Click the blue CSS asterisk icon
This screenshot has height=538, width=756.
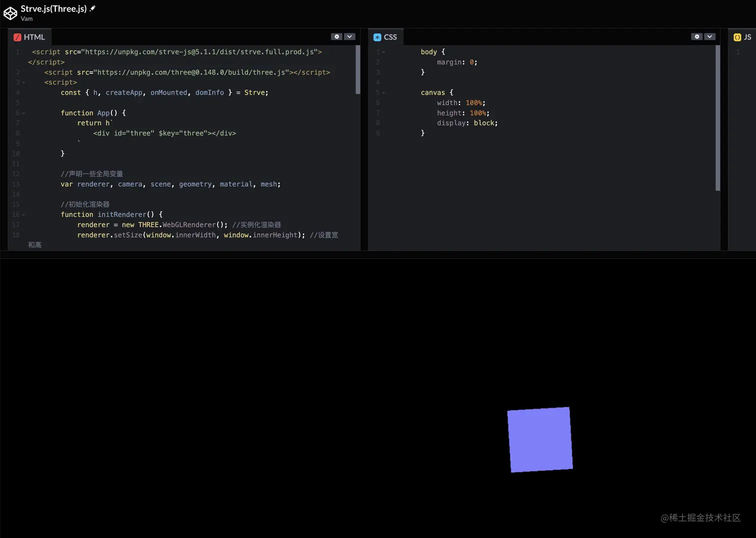(x=377, y=37)
